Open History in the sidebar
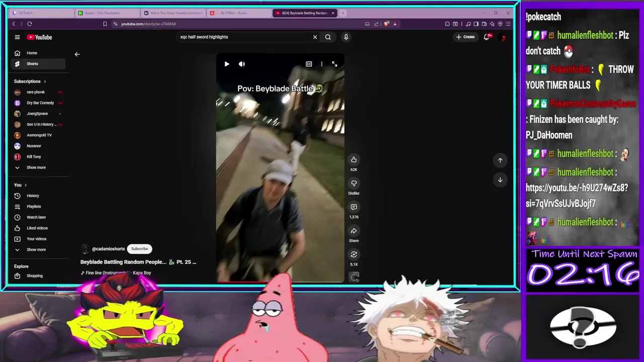Screen dimensions: 644x362 click(x=38, y=196)
